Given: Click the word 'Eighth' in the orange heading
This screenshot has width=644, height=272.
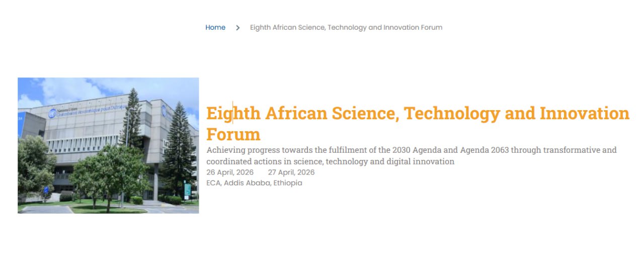Looking at the screenshot, I should click(x=233, y=113).
